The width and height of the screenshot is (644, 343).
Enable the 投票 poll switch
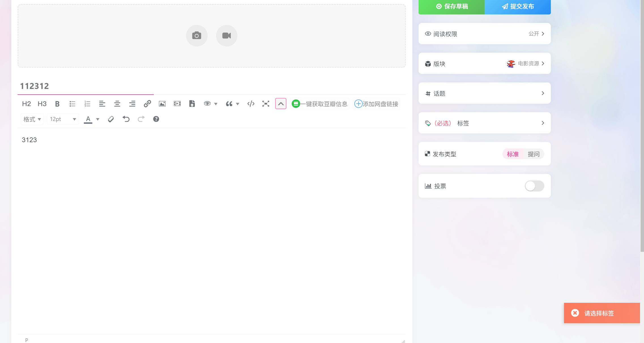point(534,186)
